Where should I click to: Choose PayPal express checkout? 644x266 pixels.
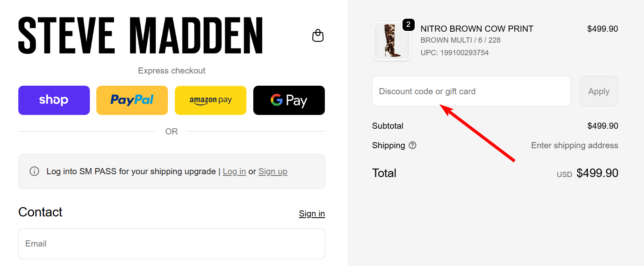pos(132,100)
